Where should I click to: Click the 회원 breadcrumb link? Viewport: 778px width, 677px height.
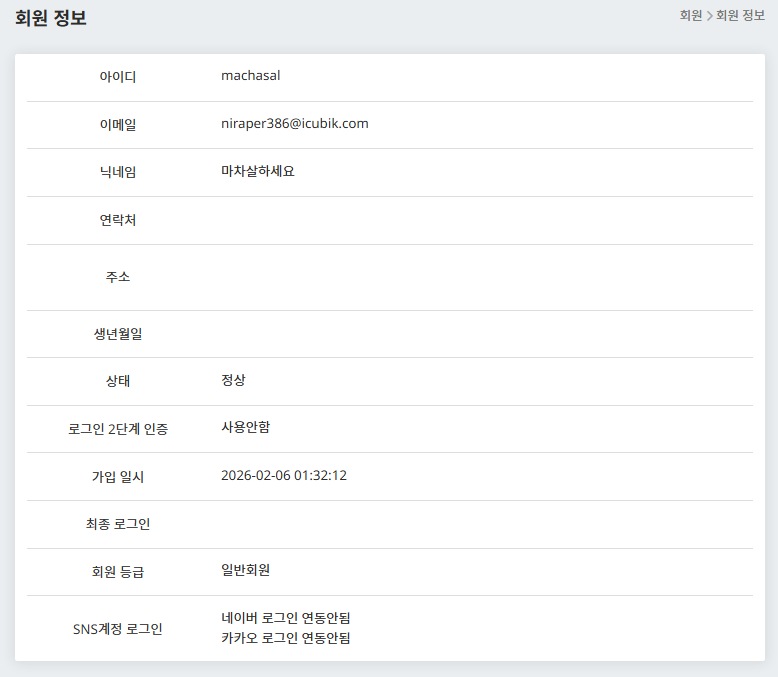pyautogui.click(x=690, y=16)
